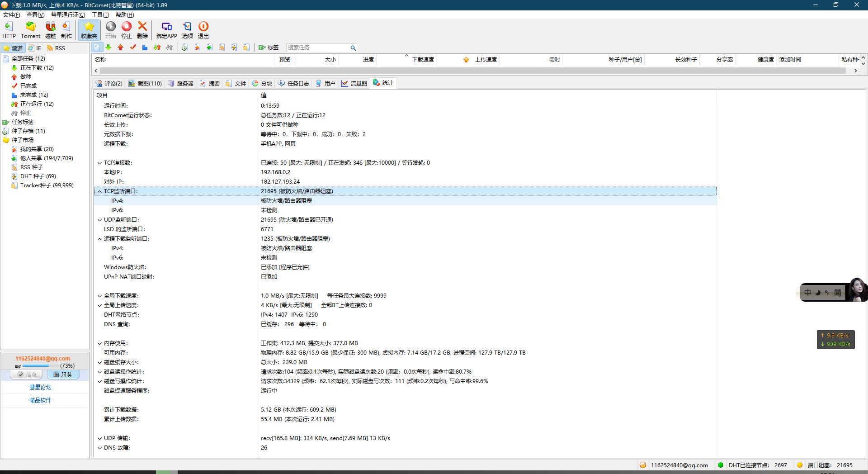Switch to the 信息 panel button
The width and height of the screenshot is (868, 474).
27,374
